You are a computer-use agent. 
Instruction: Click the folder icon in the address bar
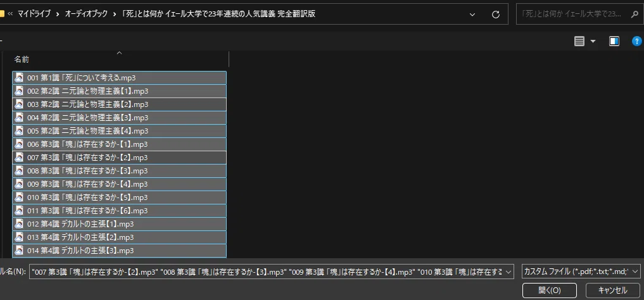pos(2,14)
